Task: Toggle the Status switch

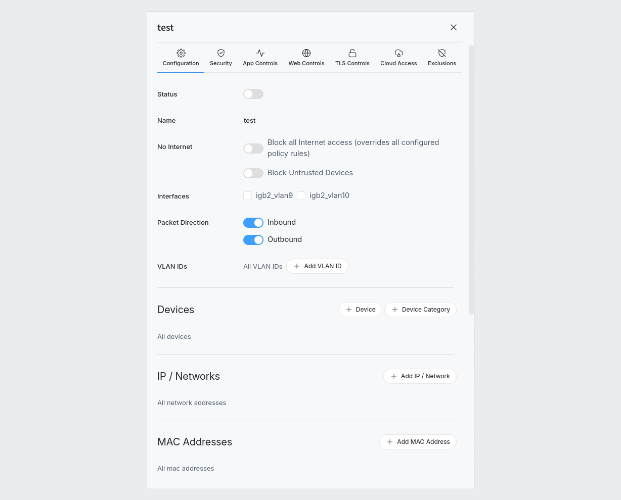Action: coord(253,94)
